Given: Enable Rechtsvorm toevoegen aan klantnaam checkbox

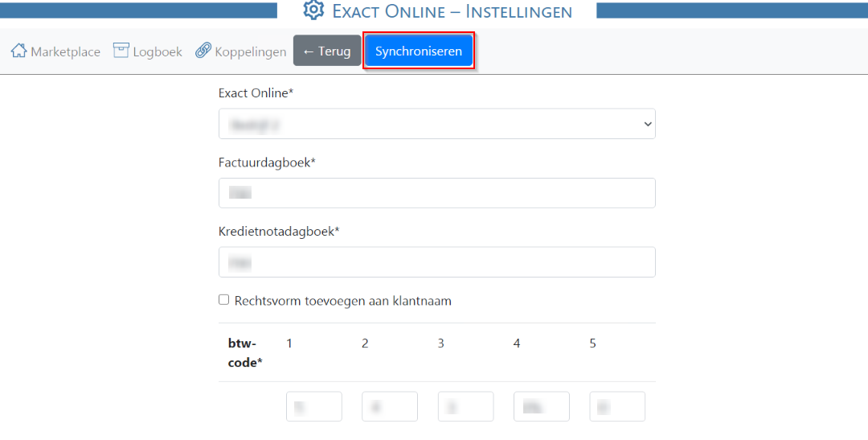Looking at the screenshot, I should 223,300.
